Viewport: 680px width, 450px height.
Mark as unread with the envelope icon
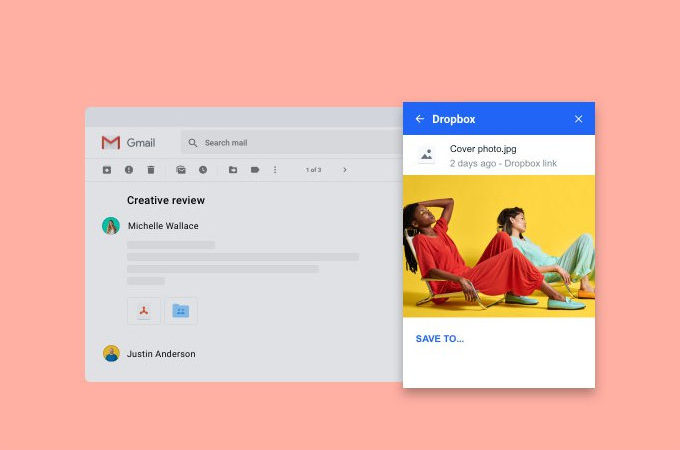coord(181,170)
